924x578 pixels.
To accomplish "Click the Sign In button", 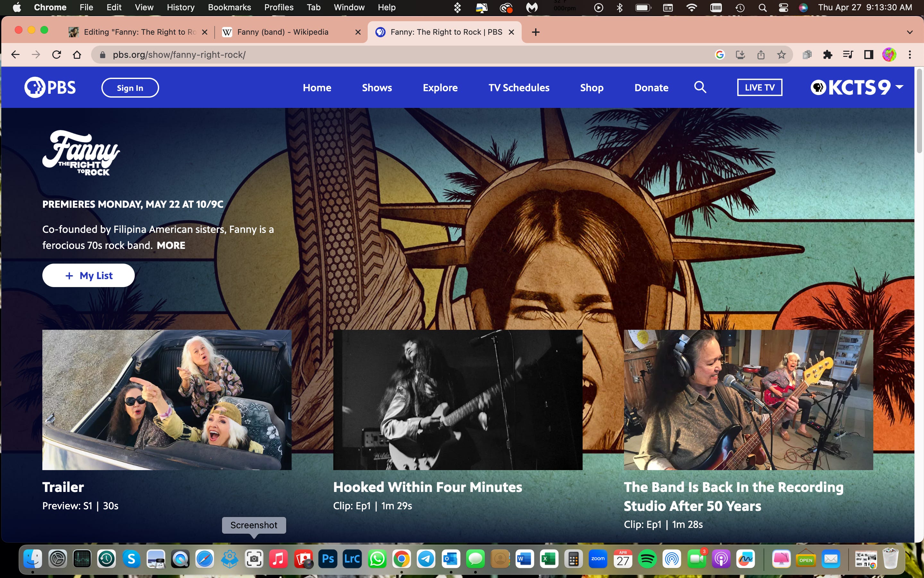I will point(130,88).
